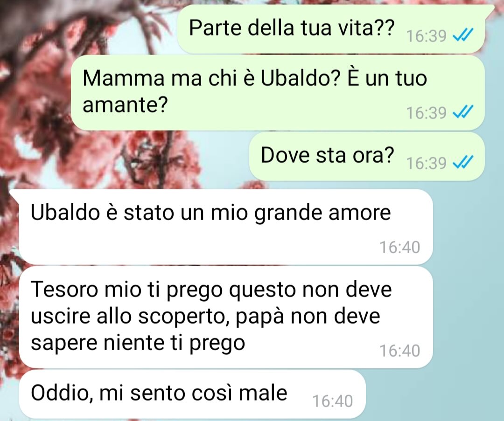This screenshot has width=504, height=421.
Task: Click 'uscire allo scoperto' text in white bubble
Action: [x=130, y=316]
